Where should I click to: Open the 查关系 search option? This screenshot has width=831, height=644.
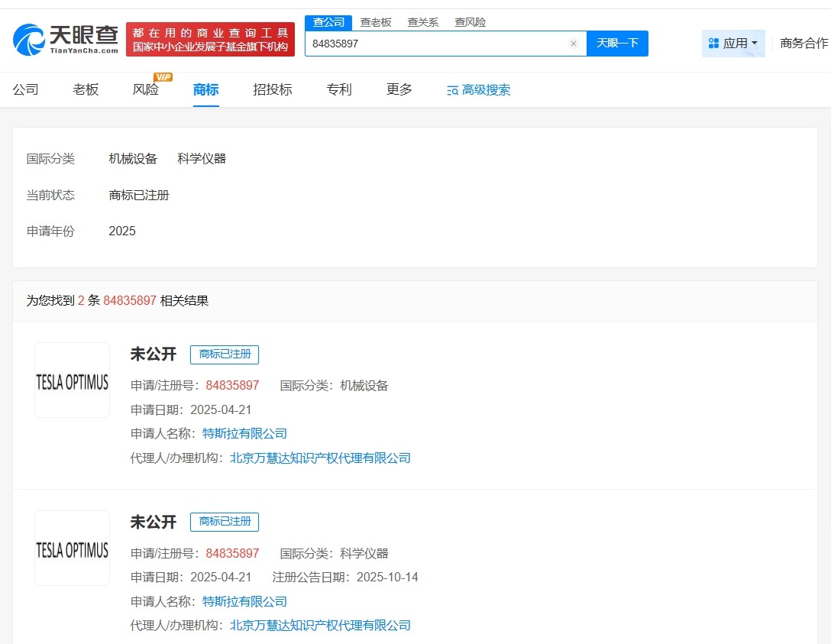click(x=423, y=22)
